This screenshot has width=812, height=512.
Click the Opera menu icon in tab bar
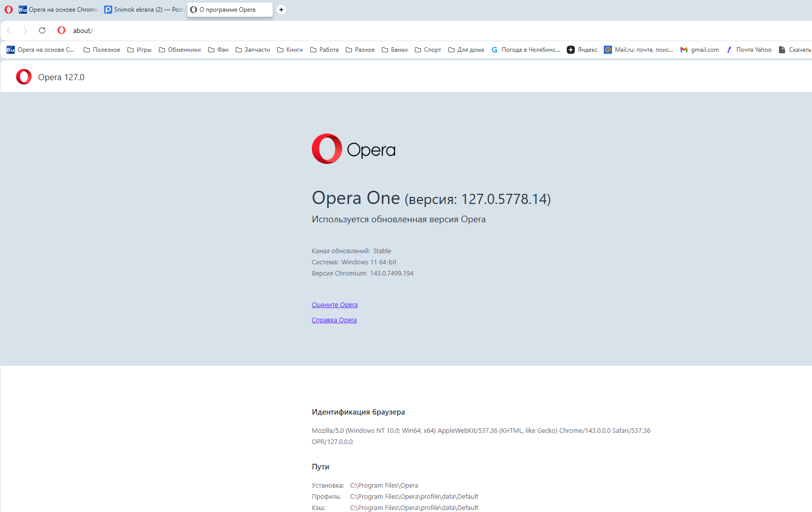(x=9, y=10)
